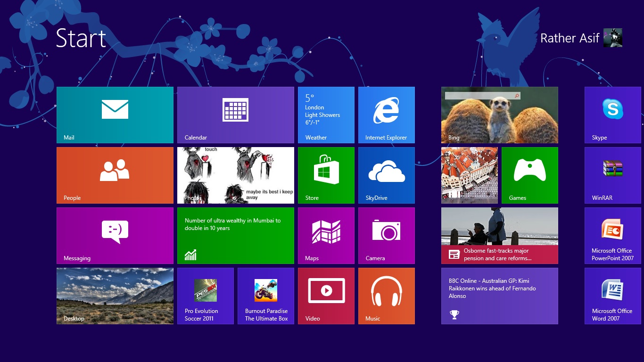Open the Video app
Screen dimensions: 644x362
[326, 296]
